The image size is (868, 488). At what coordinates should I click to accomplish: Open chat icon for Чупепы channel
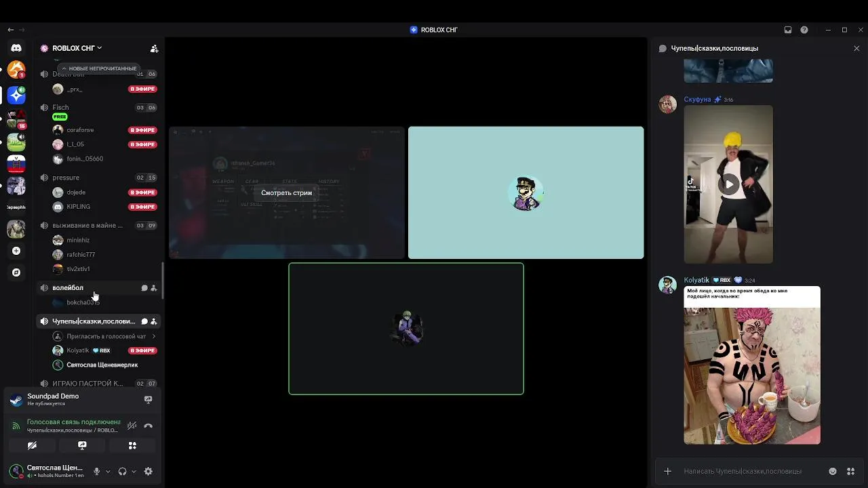pyautogui.click(x=144, y=321)
